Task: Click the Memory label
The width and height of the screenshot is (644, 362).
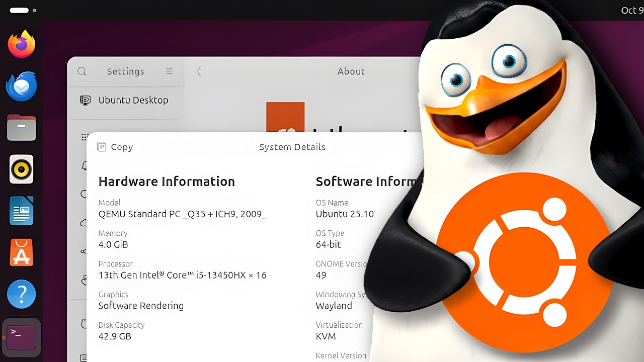Action: (x=113, y=233)
